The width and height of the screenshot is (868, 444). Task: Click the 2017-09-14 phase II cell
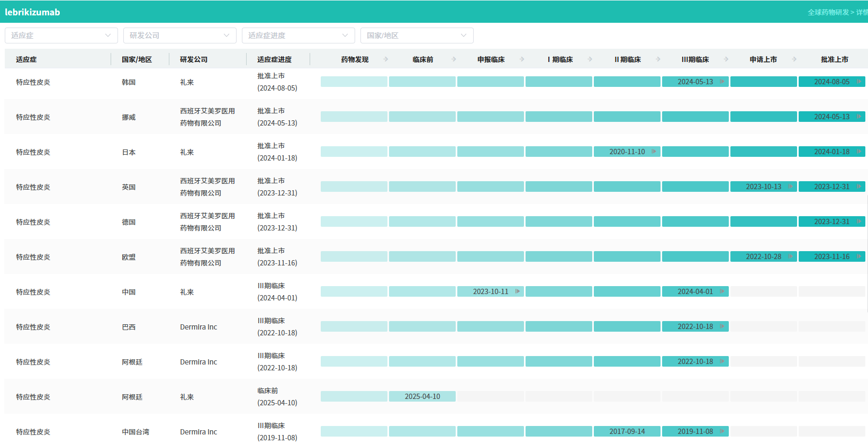coord(627,431)
